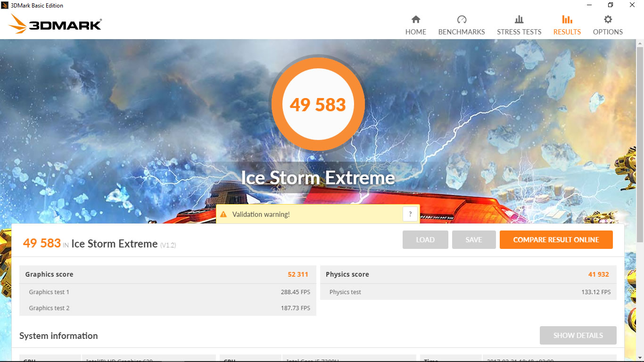
Task: Click the (V1.2) version label
Action: (x=168, y=245)
